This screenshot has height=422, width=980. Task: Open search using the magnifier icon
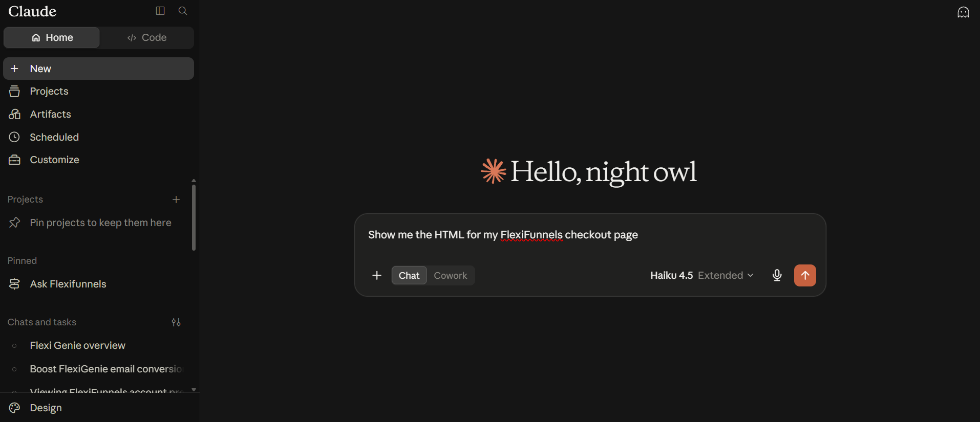click(x=183, y=11)
